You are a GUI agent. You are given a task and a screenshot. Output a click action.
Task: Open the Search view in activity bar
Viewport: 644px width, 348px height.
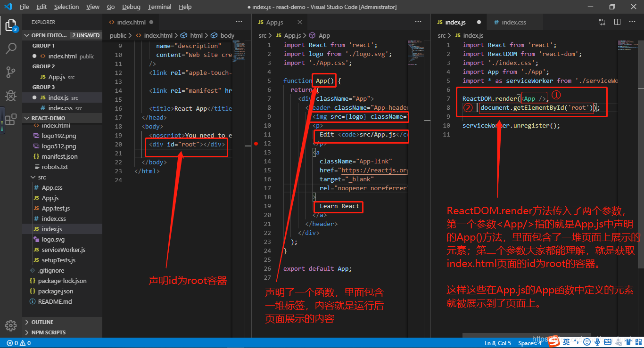point(11,49)
